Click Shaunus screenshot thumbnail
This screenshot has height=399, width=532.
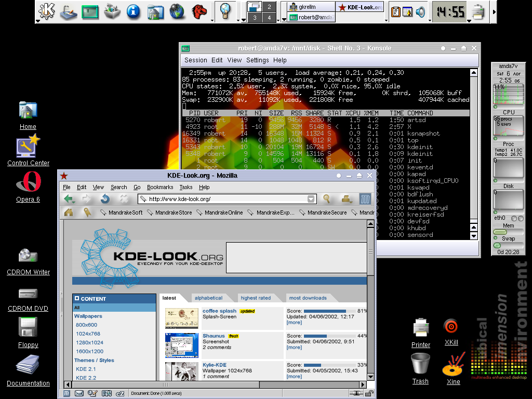[x=181, y=345]
